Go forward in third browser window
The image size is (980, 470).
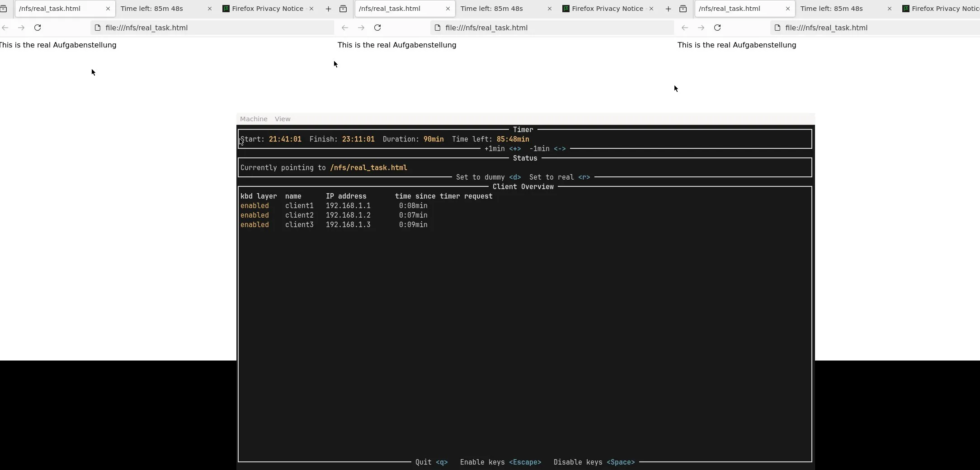[x=701, y=28]
